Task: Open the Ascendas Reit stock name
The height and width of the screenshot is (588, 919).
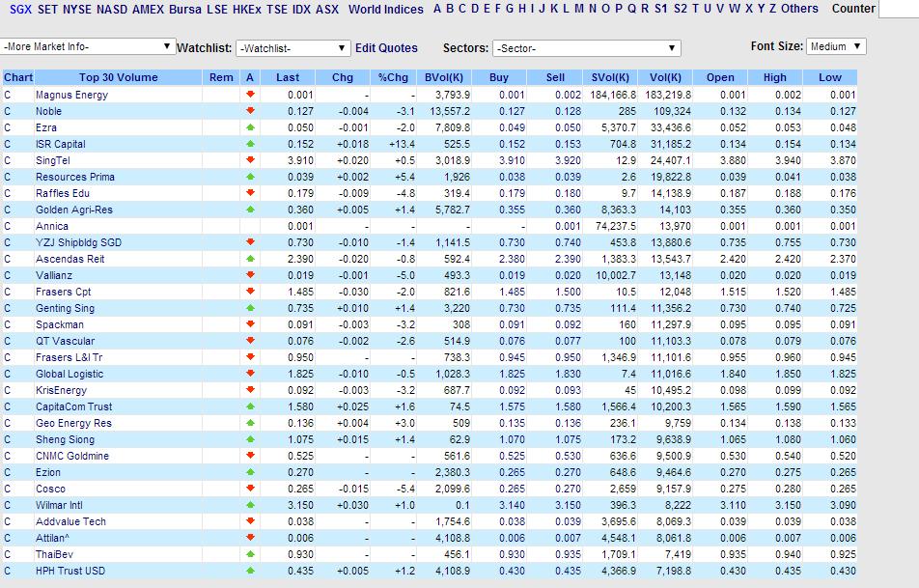Action: [70, 259]
